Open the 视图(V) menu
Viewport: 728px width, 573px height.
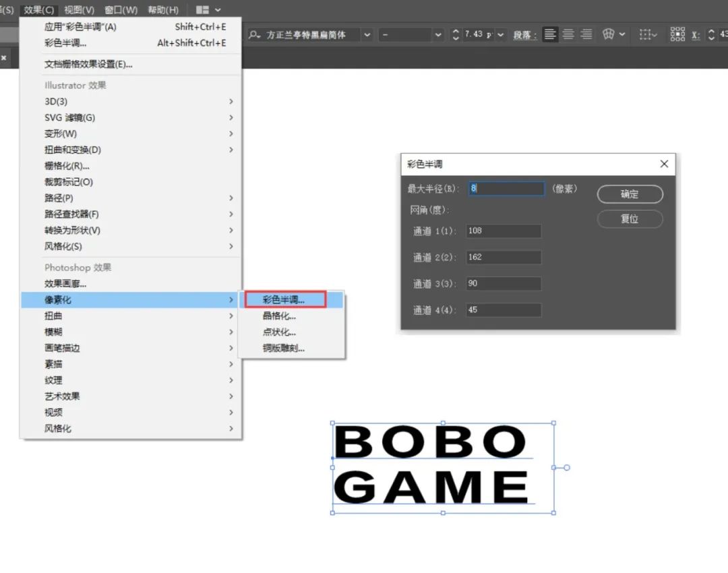[x=80, y=9]
